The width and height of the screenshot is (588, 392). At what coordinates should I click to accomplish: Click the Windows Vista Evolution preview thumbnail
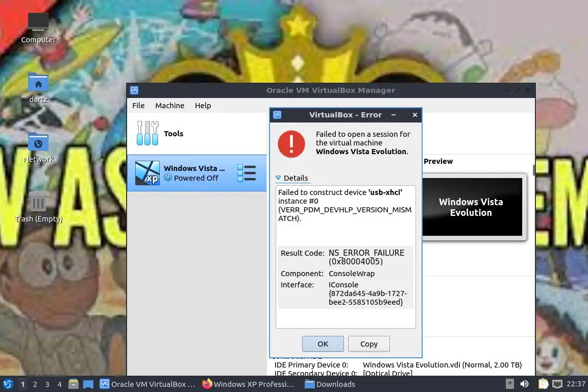pos(472,207)
